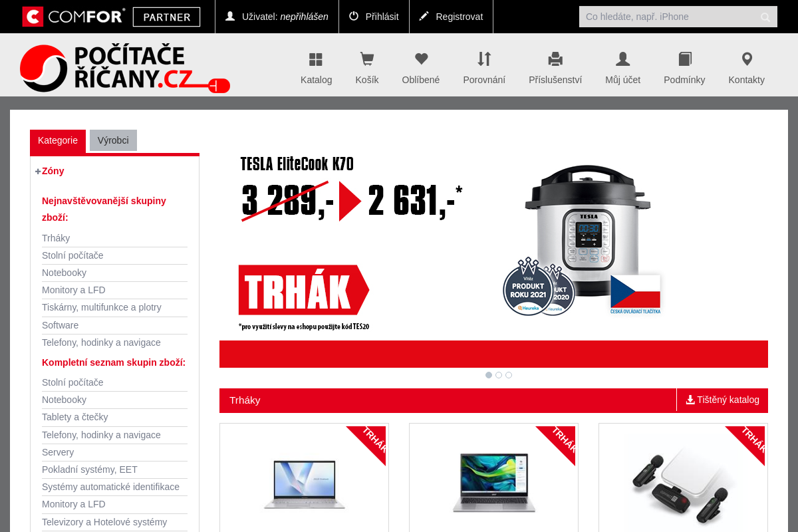Open Můj účet user icon
The width and height of the screenshot is (798, 532).
pyautogui.click(x=622, y=59)
